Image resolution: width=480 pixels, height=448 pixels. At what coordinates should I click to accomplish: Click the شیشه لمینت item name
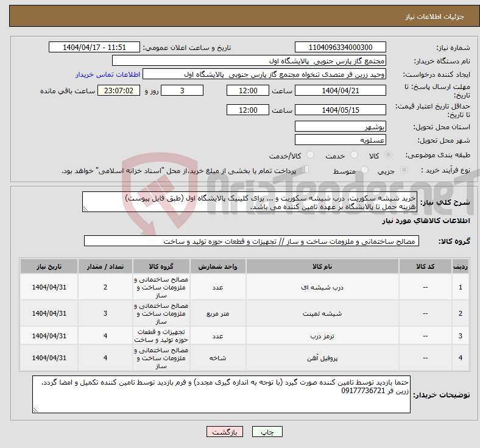pos(322,313)
